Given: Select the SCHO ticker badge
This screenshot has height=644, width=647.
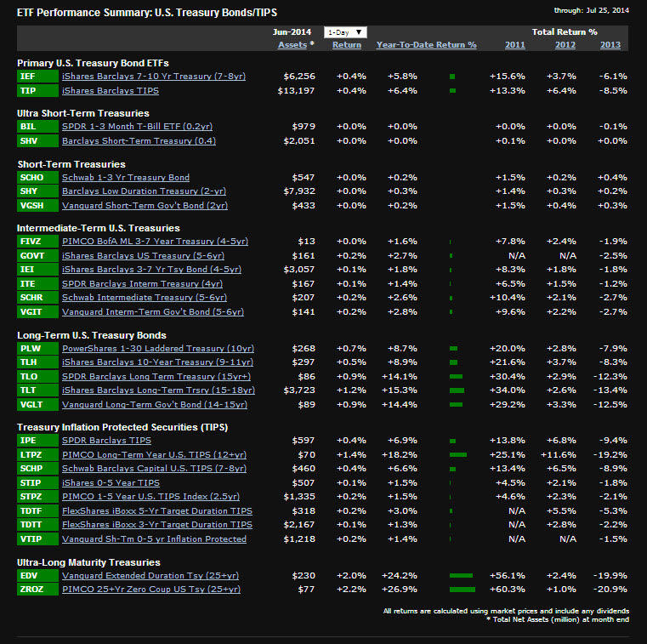Looking at the screenshot, I should point(37,178).
